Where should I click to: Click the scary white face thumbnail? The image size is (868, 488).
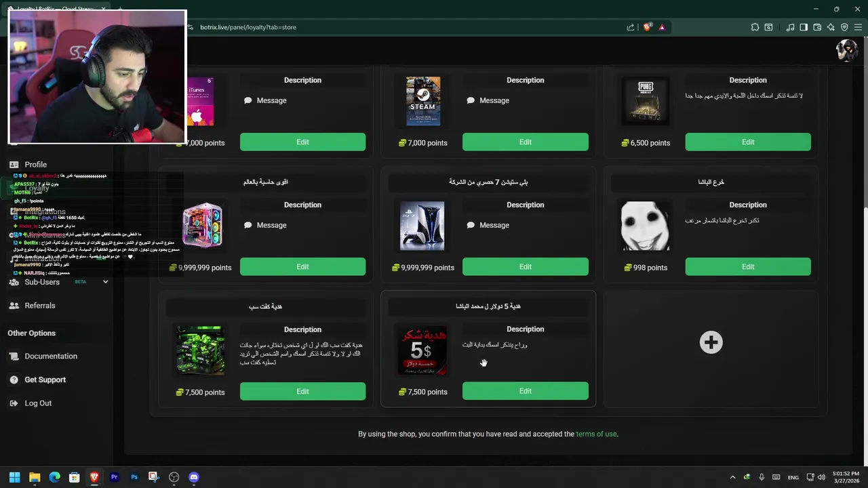pos(645,226)
